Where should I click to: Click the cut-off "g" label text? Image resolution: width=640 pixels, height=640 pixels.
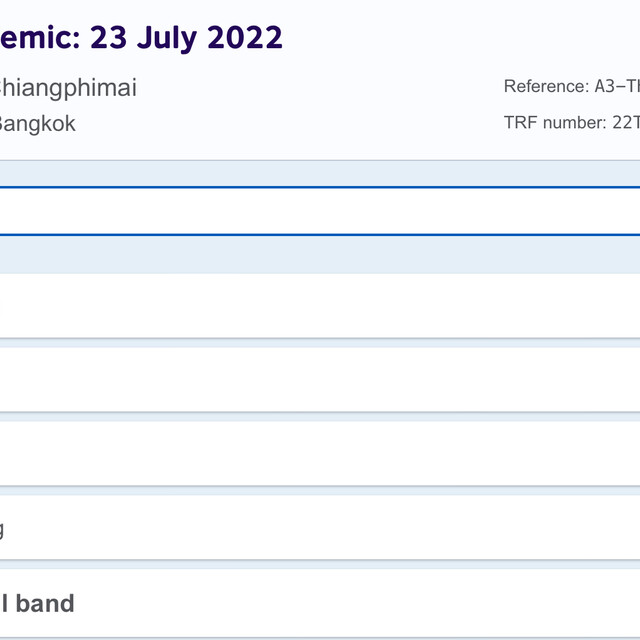pos(2,530)
